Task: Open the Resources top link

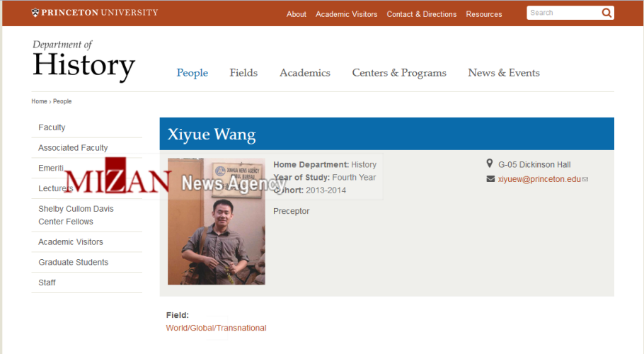Action: point(484,14)
